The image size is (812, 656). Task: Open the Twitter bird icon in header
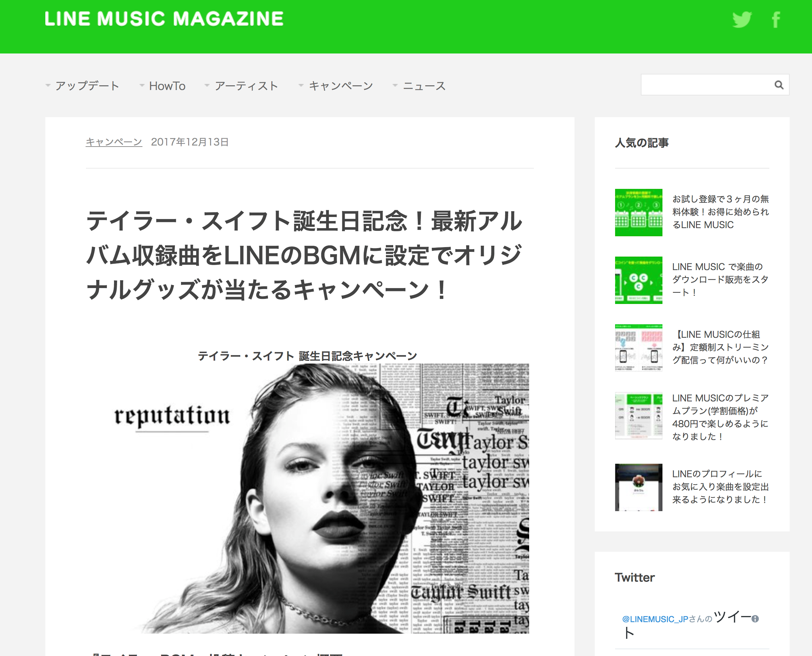pyautogui.click(x=742, y=20)
